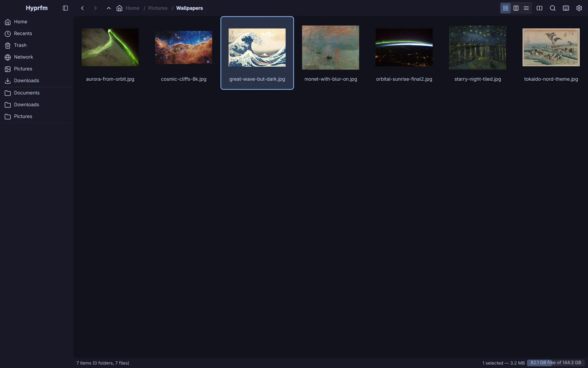This screenshot has width=588, height=368.
Task: Switch to list view
Action: (526, 8)
